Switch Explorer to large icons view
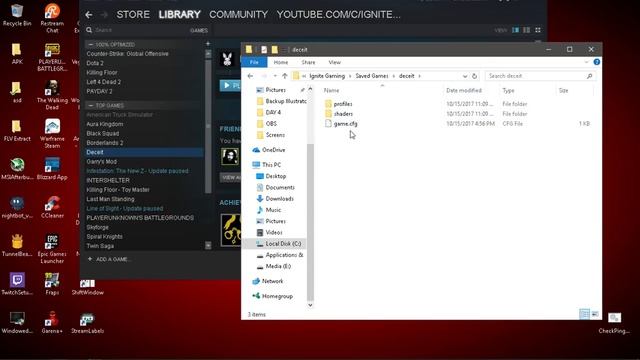 (595, 314)
